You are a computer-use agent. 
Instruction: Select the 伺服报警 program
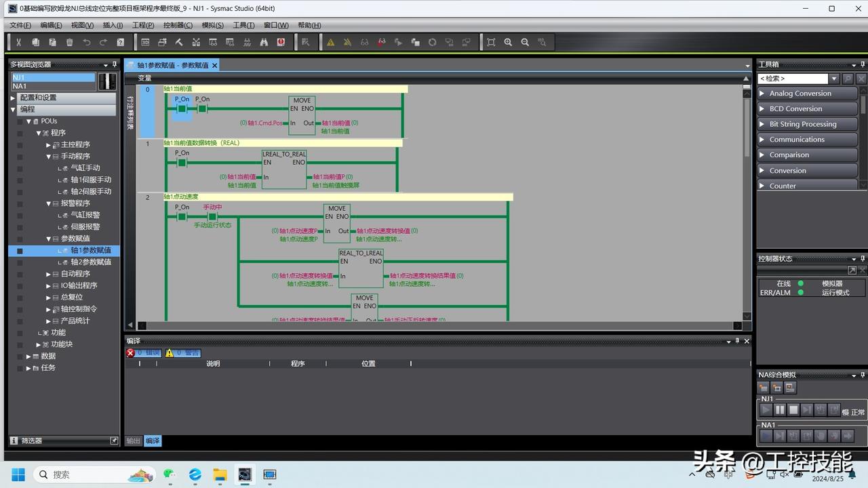pyautogui.click(x=85, y=227)
